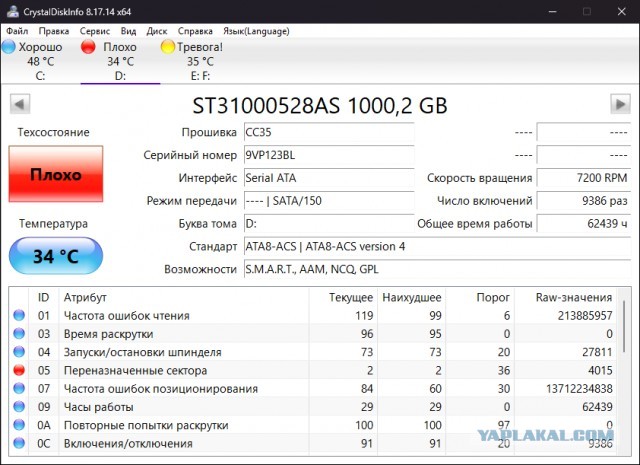The width and height of the screenshot is (640, 465).
Task: Select row Включения/отключения
Action: (313, 443)
